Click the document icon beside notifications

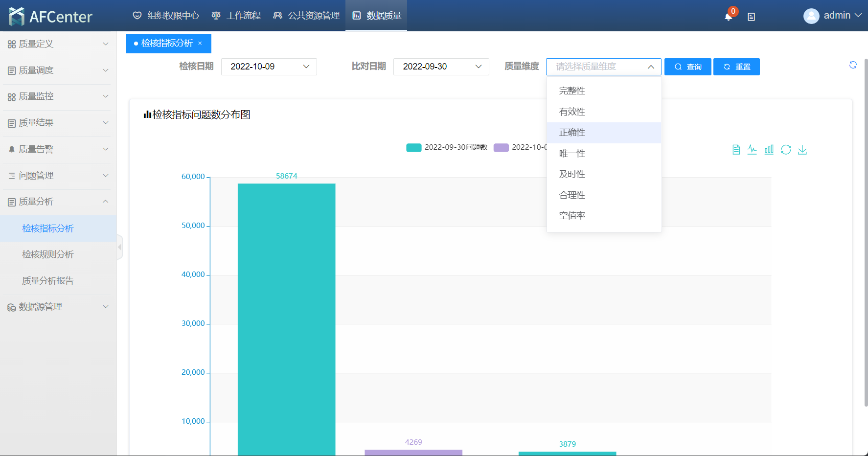pos(752,17)
